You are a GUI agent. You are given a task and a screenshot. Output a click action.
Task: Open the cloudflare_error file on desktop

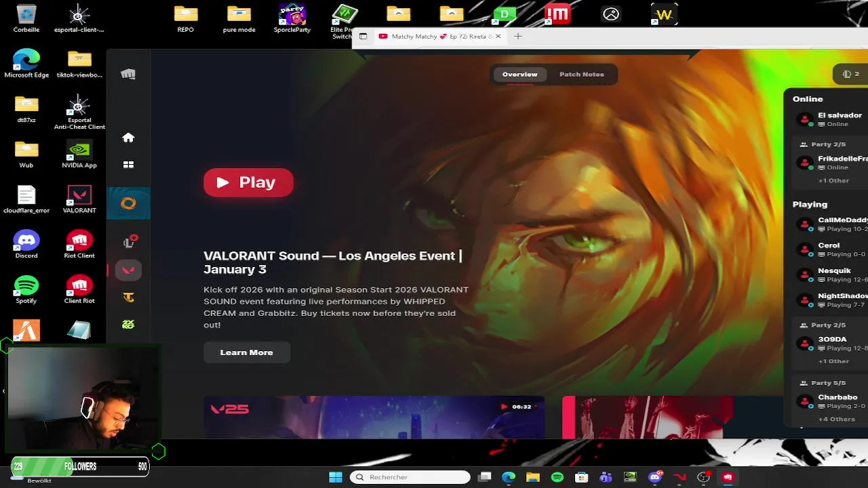pos(26,199)
